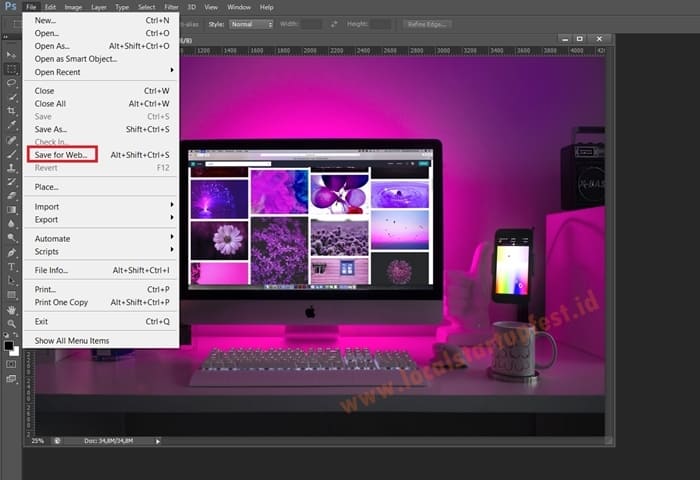
Task: Choose Show All Menu Items
Action: (x=101, y=341)
